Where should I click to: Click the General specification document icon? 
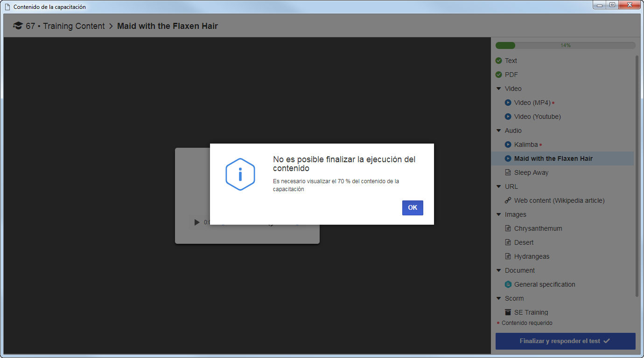[508, 284]
